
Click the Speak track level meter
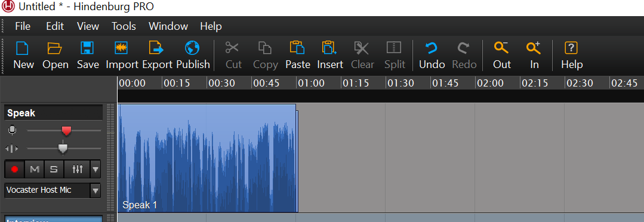point(110,158)
